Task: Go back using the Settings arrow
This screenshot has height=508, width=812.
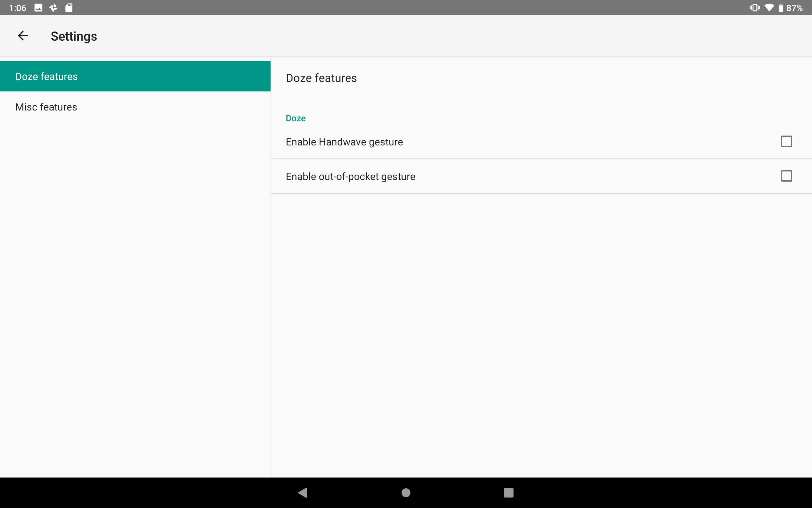Action: pos(23,36)
